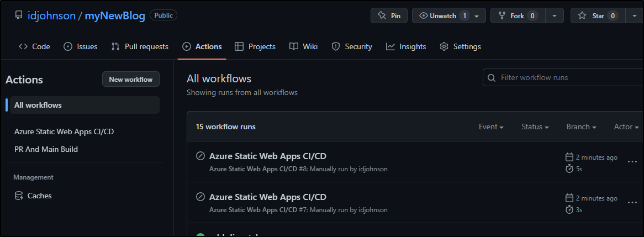Click the Wiki tab book icon
This screenshot has width=644, height=237.
coord(293,46)
